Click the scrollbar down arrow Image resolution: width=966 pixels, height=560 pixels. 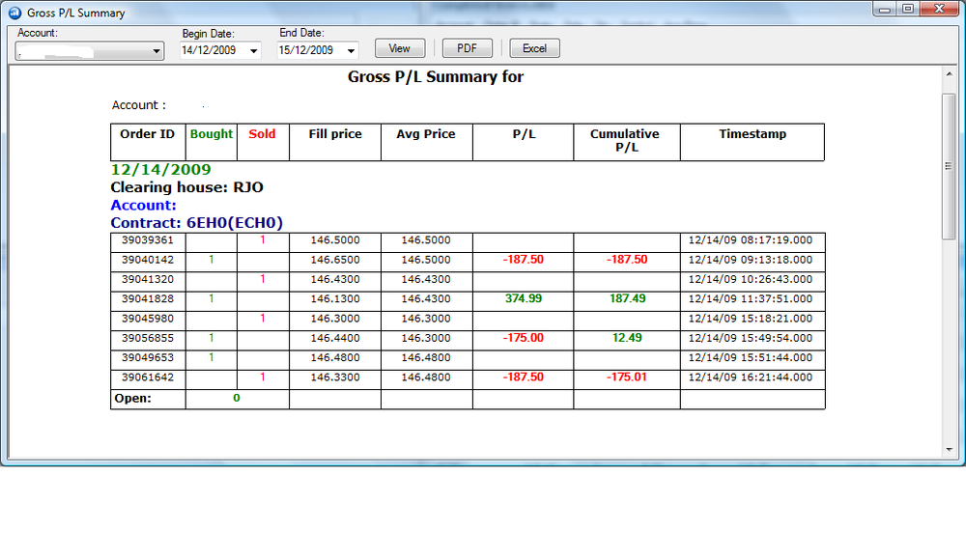point(949,450)
